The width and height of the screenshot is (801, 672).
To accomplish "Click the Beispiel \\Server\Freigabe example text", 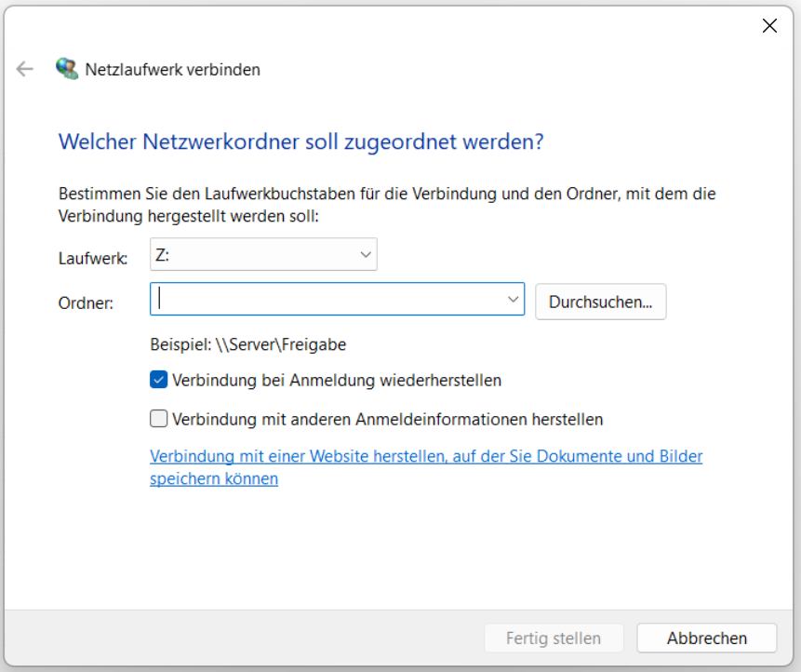I will pos(249,343).
